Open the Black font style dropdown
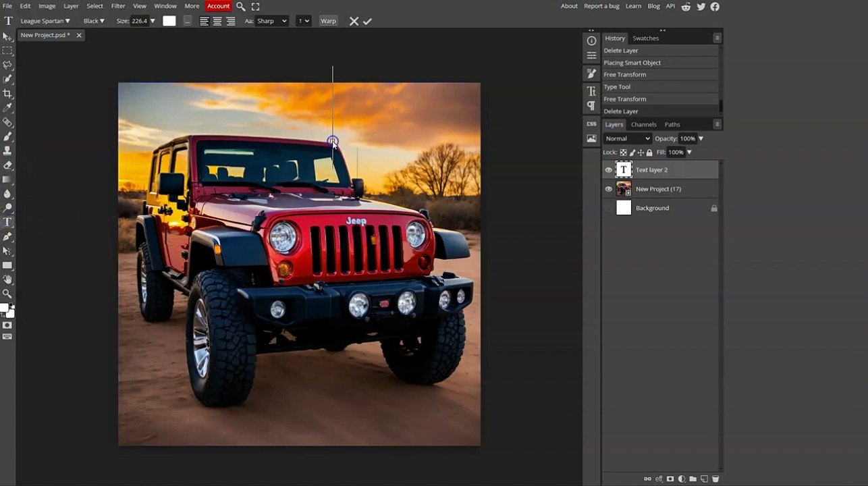 tap(94, 21)
